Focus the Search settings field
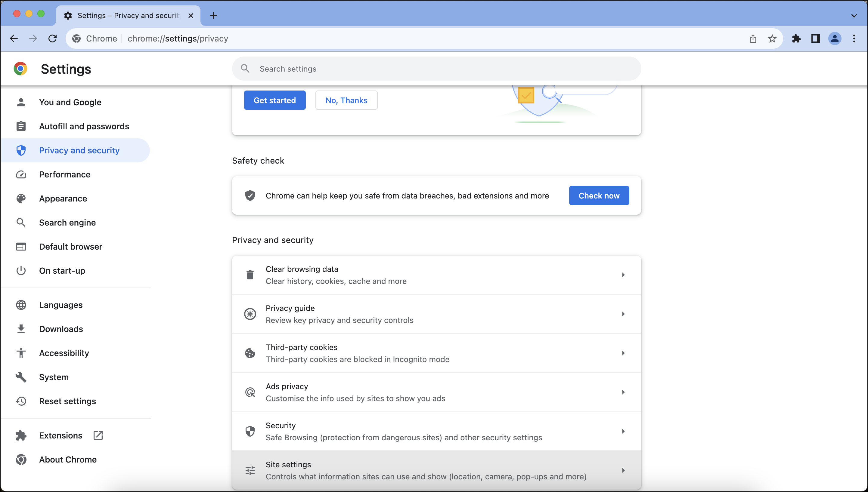868x492 pixels. 436,69
